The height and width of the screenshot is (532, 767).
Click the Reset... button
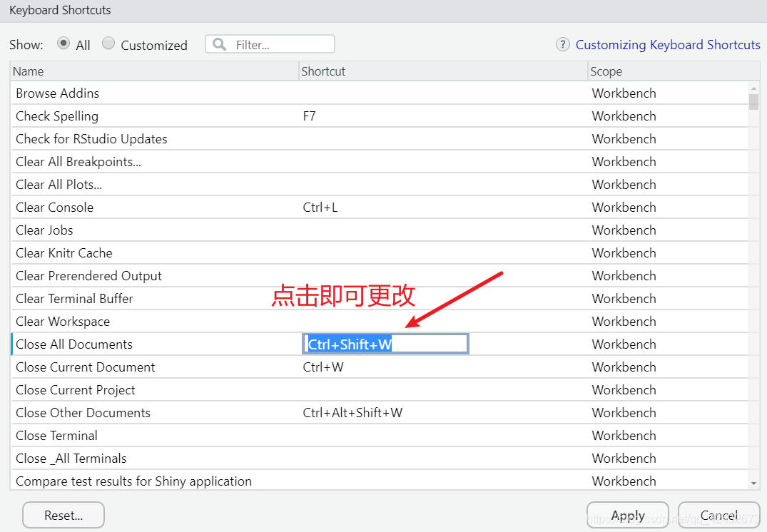(64, 516)
